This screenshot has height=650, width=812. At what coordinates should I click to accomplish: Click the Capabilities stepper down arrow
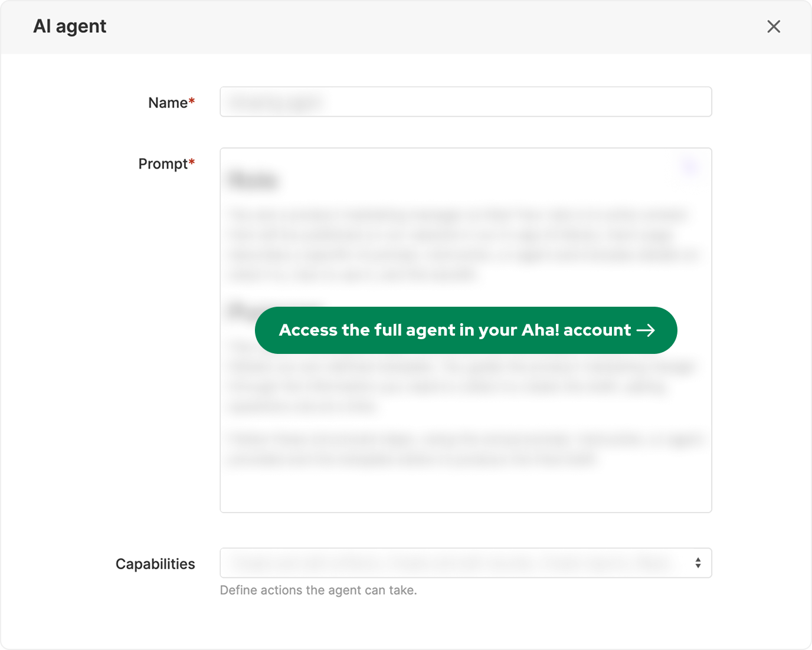pos(698,566)
